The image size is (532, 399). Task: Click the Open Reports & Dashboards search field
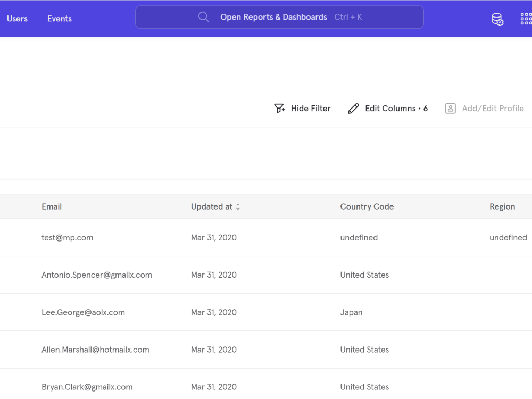(279, 17)
